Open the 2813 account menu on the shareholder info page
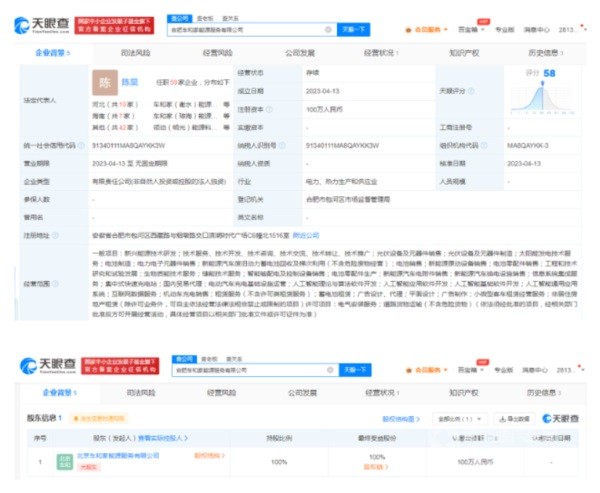Screen dimensions: 600x493 pos(570,370)
